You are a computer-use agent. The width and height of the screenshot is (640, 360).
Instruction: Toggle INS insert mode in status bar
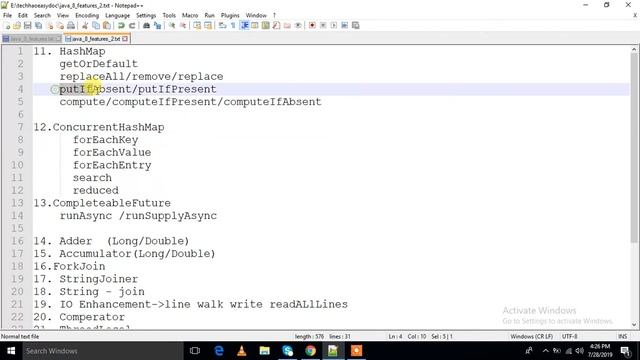pos(622,336)
